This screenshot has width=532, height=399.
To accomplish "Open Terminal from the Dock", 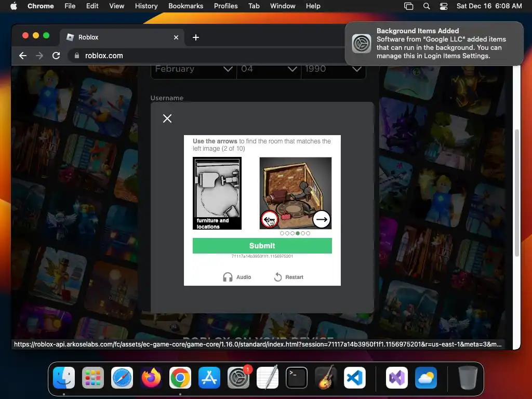I will coord(297,378).
